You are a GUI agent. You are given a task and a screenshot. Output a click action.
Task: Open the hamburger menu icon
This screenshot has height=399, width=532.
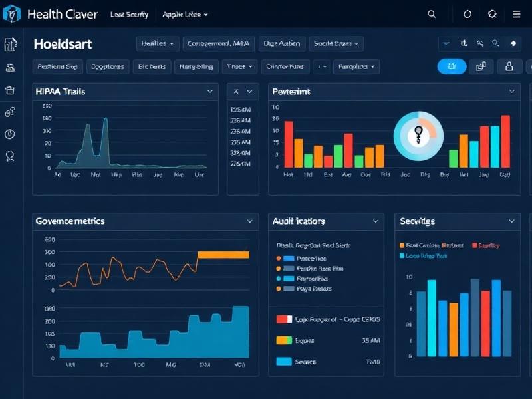[517, 14]
